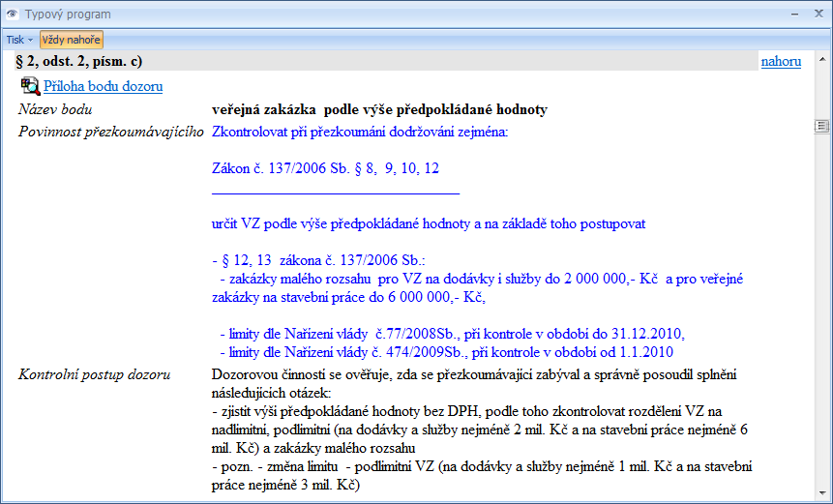Grab the vertical scrollbar thumb
This screenshot has height=504, width=833.
821,127
